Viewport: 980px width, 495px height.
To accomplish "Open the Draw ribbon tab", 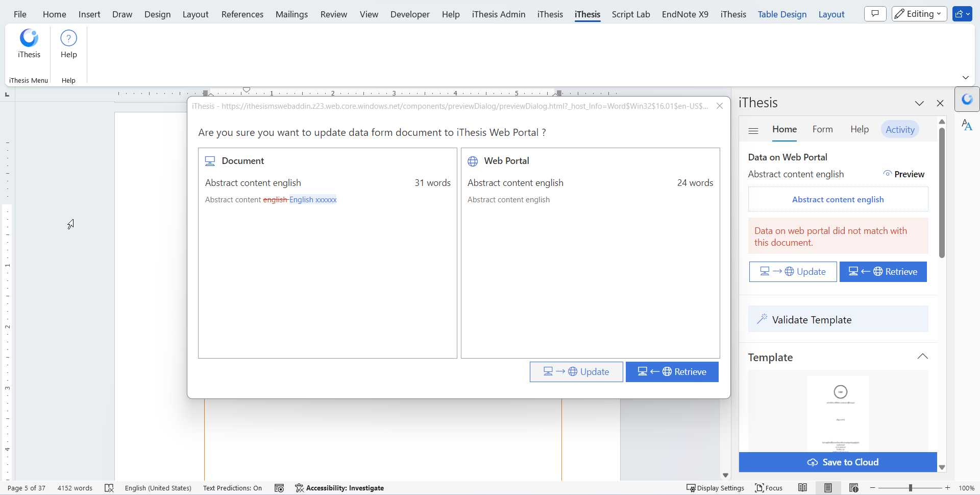I will (122, 14).
